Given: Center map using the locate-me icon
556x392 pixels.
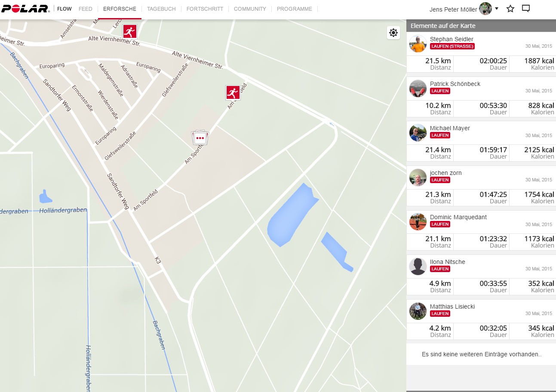Looking at the screenshot, I should pyautogui.click(x=393, y=33).
